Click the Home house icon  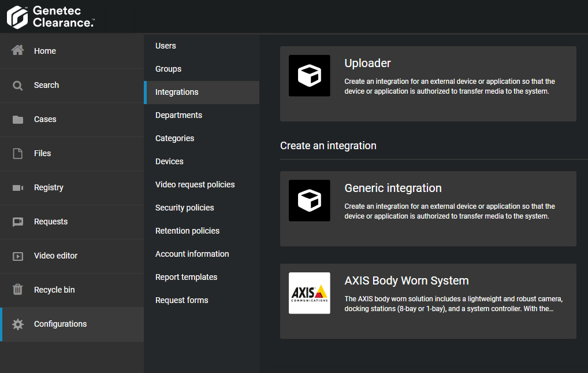coord(18,50)
